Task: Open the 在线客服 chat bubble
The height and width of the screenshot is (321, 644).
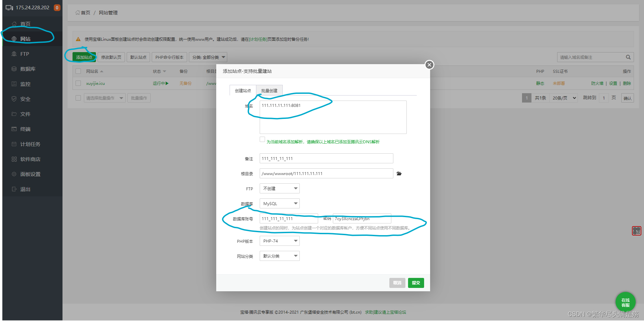Action: click(625, 302)
